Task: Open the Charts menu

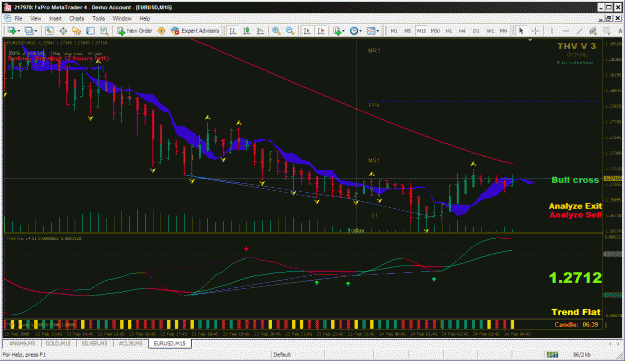Action: point(77,18)
